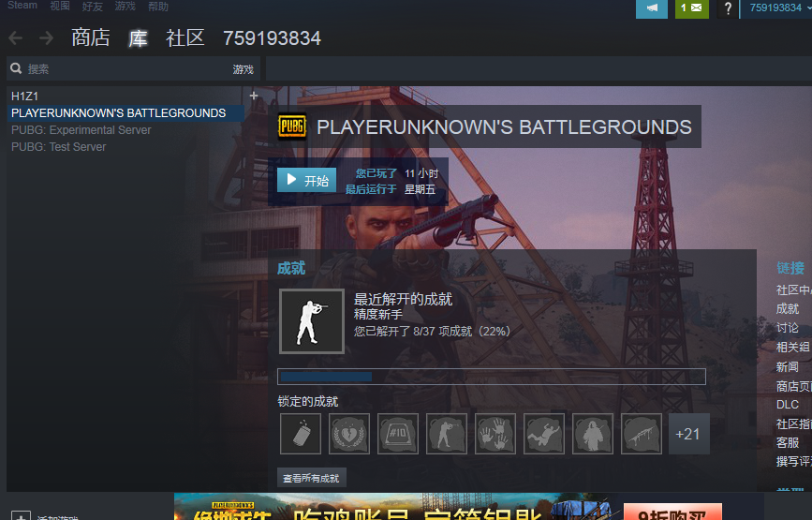Open the 精度新手 achievement icon
Viewport: 812px width, 520px height.
click(312, 321)
